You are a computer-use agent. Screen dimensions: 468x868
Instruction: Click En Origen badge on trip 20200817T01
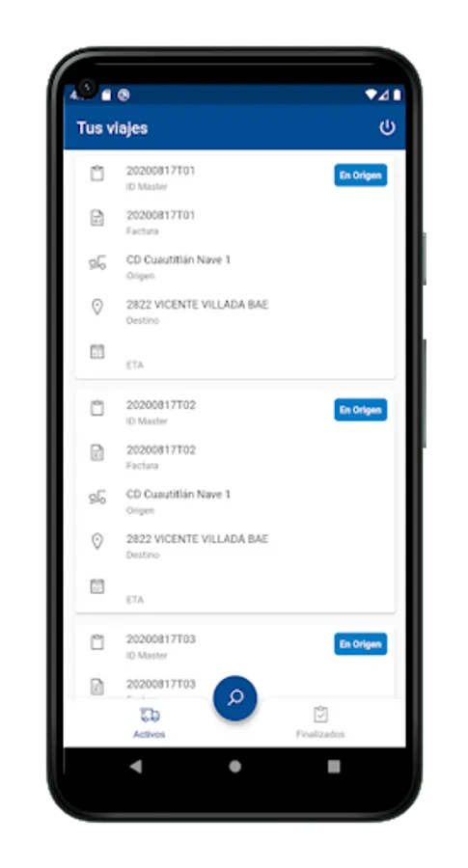[x=361, y=176]
